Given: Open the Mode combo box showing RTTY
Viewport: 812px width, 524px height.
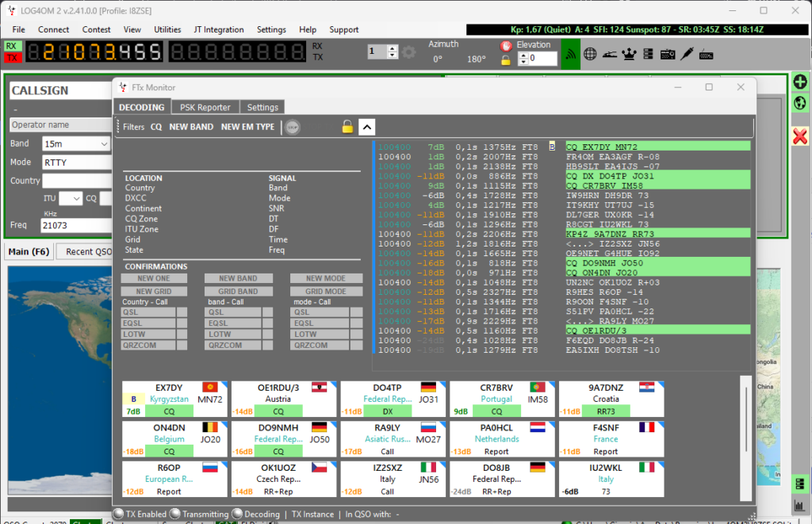Looking at the screenshot, I should click(x=77, y=162).
